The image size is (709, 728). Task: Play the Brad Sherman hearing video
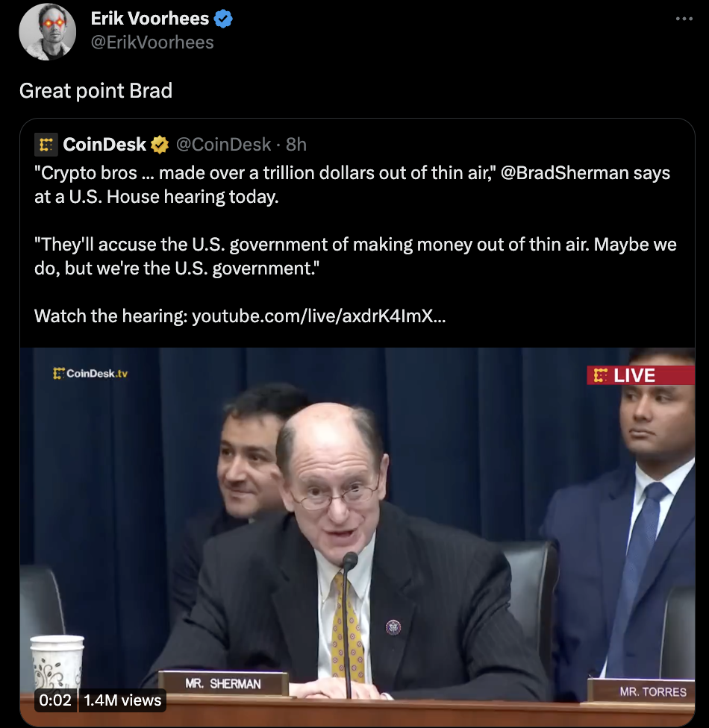pyautogui.click(x=357, y=536)
